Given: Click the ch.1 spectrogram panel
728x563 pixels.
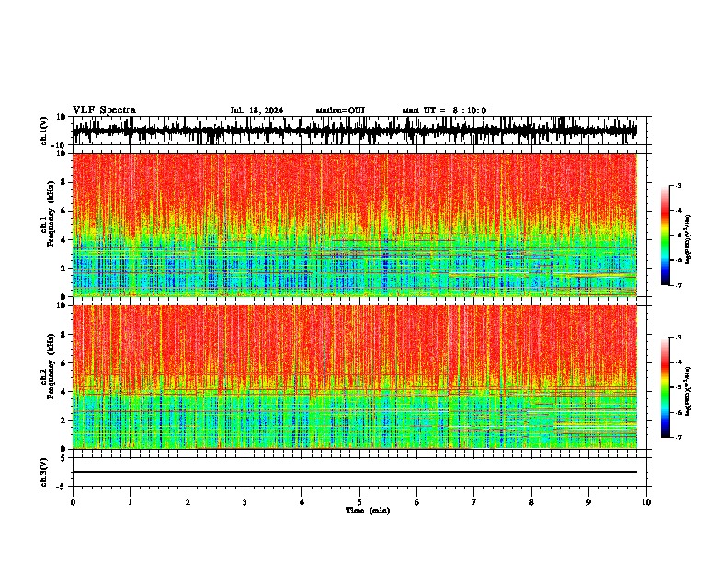Looking at the screenshot, I should (354, 224).
